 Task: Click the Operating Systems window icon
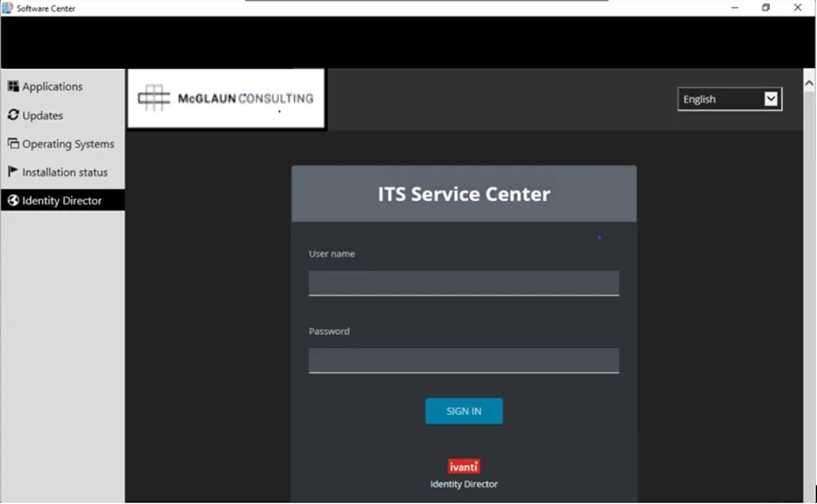click(13, 143)
